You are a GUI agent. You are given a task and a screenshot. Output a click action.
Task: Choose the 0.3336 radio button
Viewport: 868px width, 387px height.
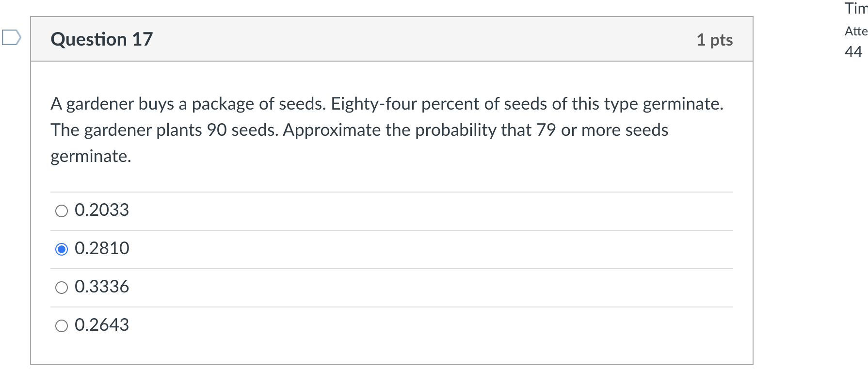[x=62, y=288]
